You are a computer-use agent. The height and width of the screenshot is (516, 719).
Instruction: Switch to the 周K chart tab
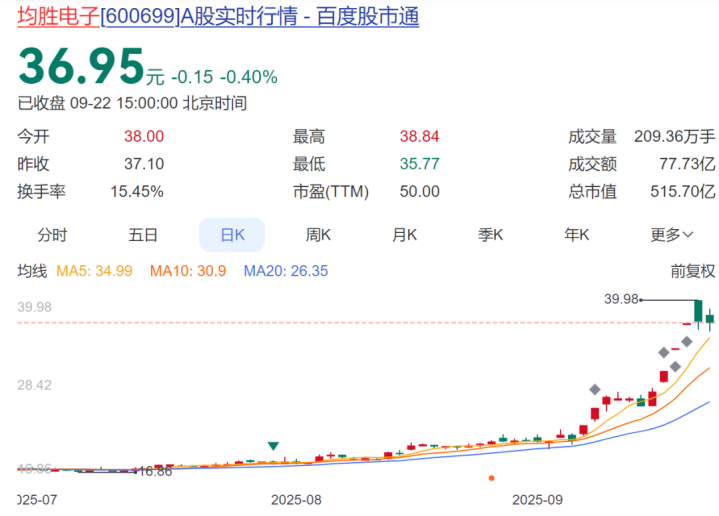[x=318, y=235]
